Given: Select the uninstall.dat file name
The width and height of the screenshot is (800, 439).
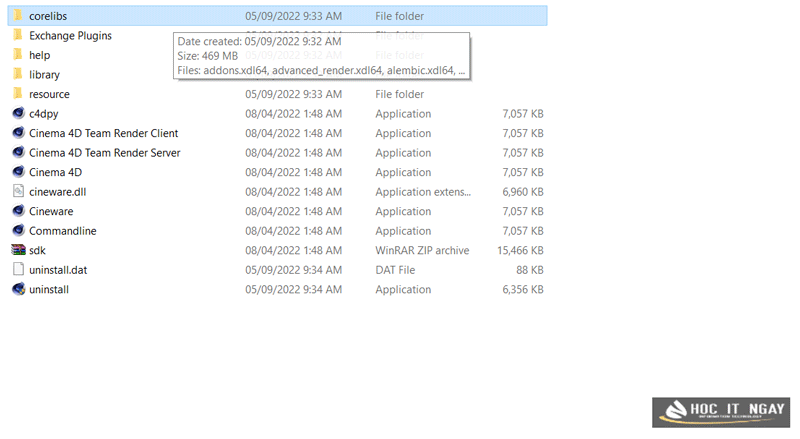Looking at the screenshot, I should [x=58, y=270].
